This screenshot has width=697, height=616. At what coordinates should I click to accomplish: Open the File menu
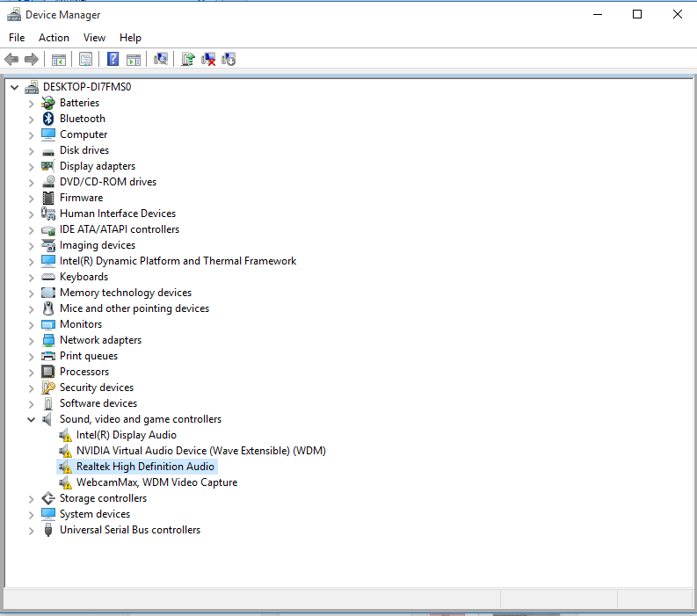[x=17, y=38]
